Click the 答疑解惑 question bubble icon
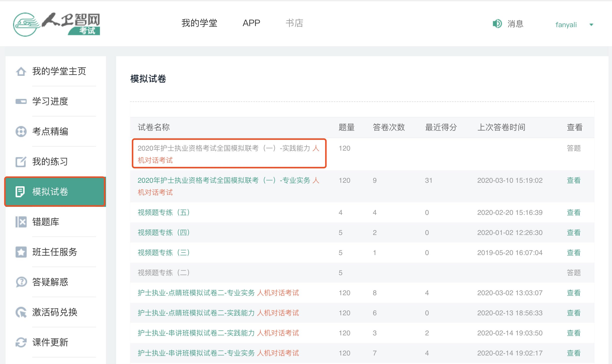The width and height of the screenshot is (612, 364). (x=21, y=282)
